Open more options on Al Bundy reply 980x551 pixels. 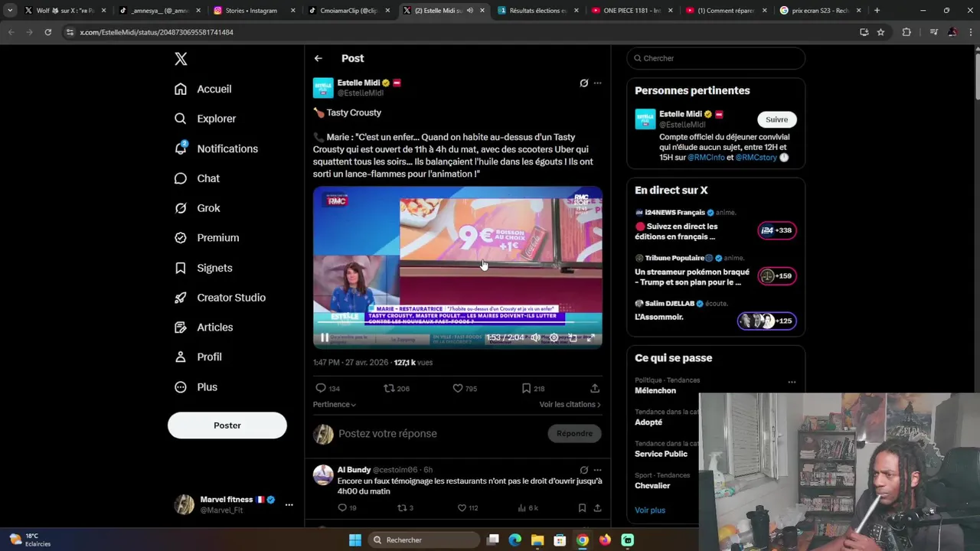pyautogui.click(x=597, y=470)
